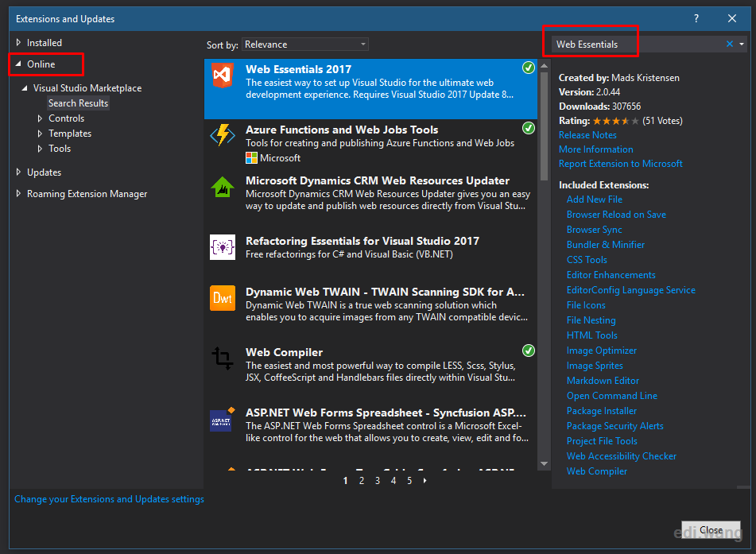
Task: Clear the search box with the X icon
Action: [x=730, y=44]
